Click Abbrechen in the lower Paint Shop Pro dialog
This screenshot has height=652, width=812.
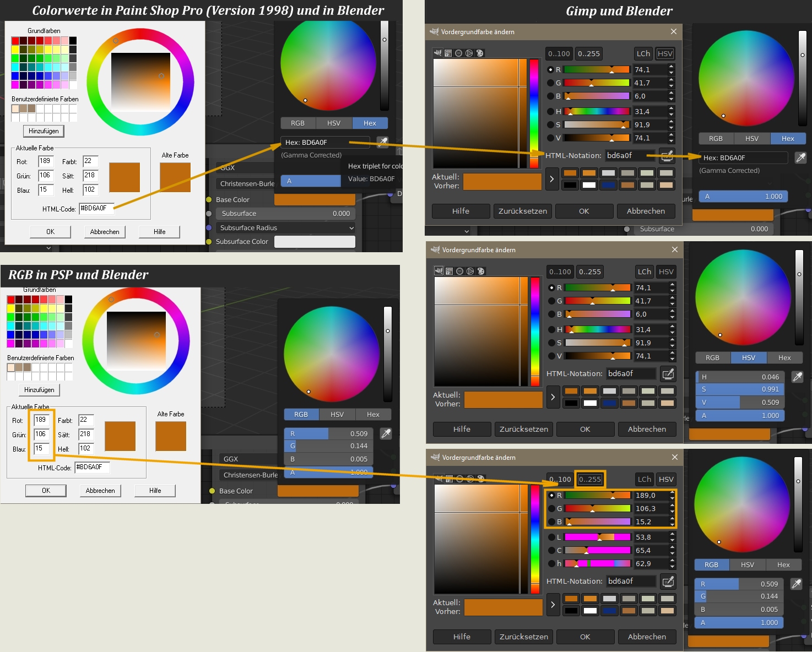[x=100, y=491]
